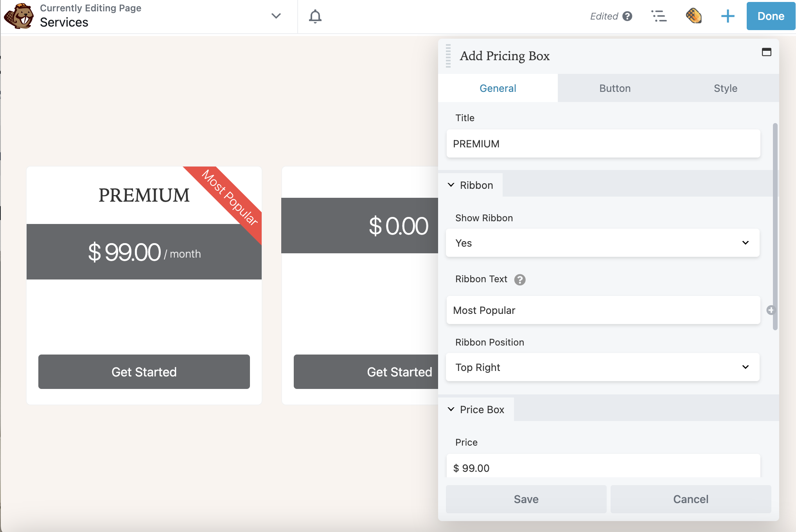Click the help question mark ribbon text icon

coord(520,279)
